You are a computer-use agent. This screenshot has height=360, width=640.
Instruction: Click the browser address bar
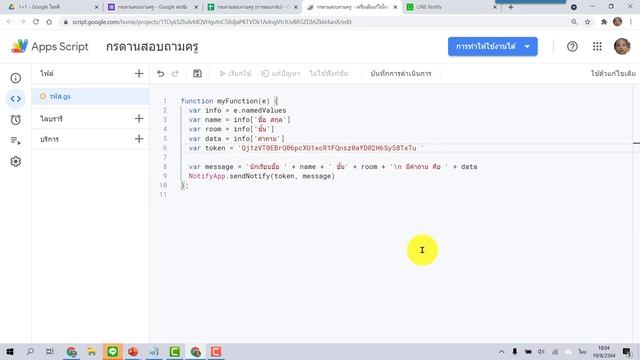(x=314, y=22)
